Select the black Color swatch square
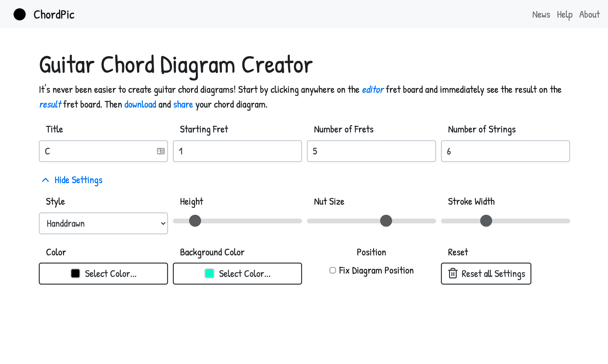This screenshot has height=364, width=608. (75, 273)
